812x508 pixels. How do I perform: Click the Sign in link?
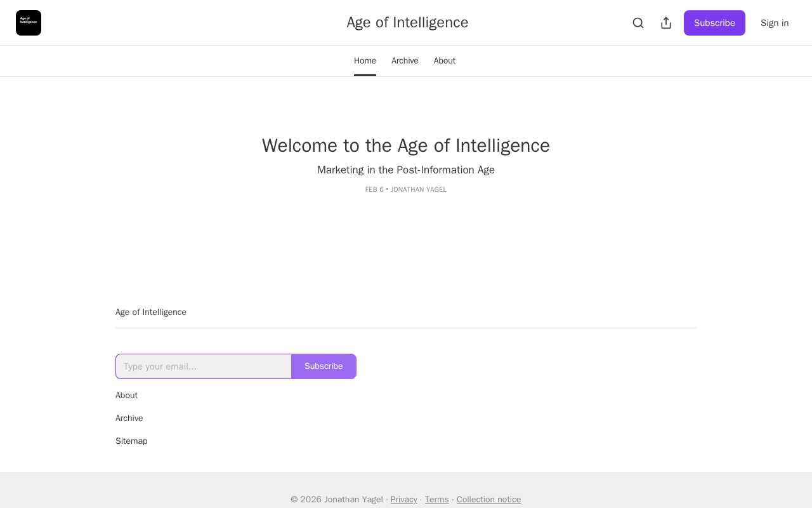pos(775,23)
